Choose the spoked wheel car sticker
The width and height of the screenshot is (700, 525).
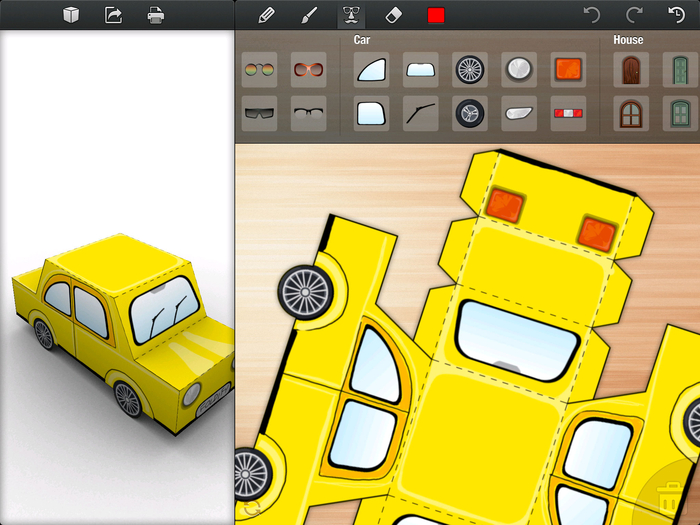469,69
